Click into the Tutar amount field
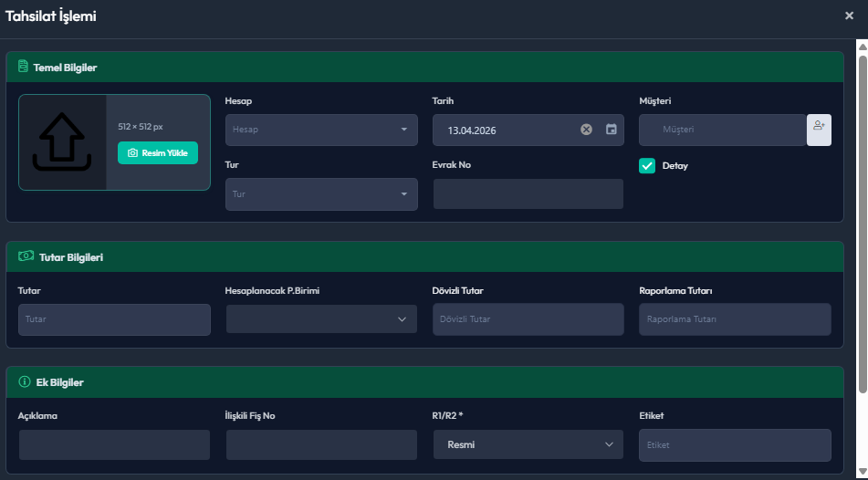 114,319
